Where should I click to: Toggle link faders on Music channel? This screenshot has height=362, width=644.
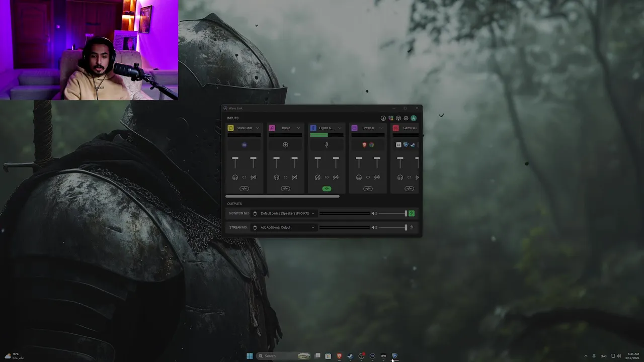[x=285, y=177]
